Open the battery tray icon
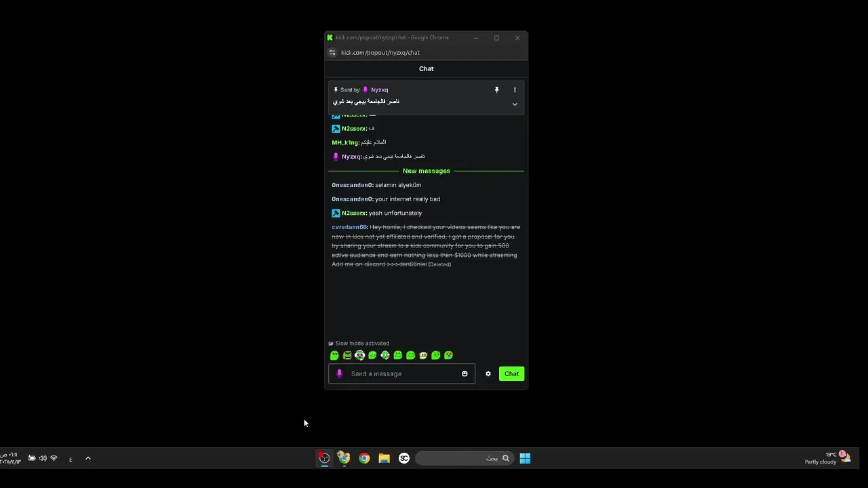 pyautogui.click(x=32, y=458)
